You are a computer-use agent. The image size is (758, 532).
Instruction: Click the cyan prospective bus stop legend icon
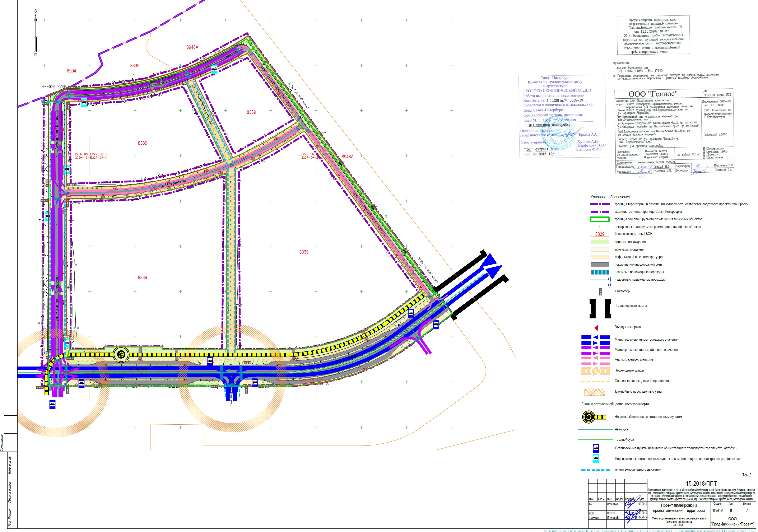pyautogui.click(x=596, y=459)
